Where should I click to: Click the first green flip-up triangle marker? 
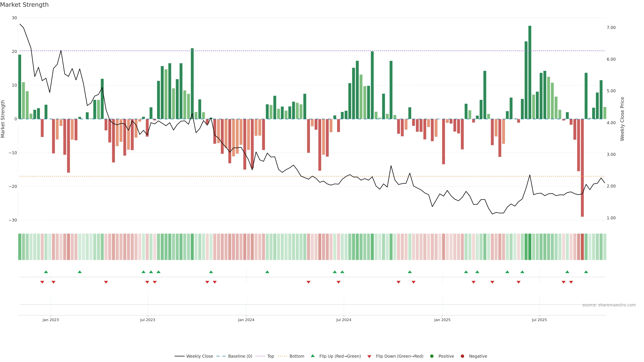pyautogui.click(x=46, y=272)
